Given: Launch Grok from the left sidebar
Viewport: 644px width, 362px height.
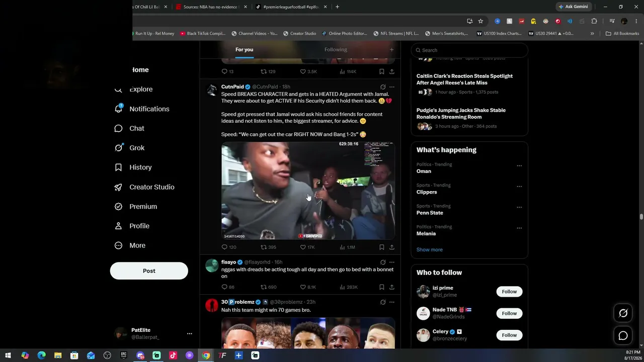Looking at the screenshot, I should pos(129,148).
